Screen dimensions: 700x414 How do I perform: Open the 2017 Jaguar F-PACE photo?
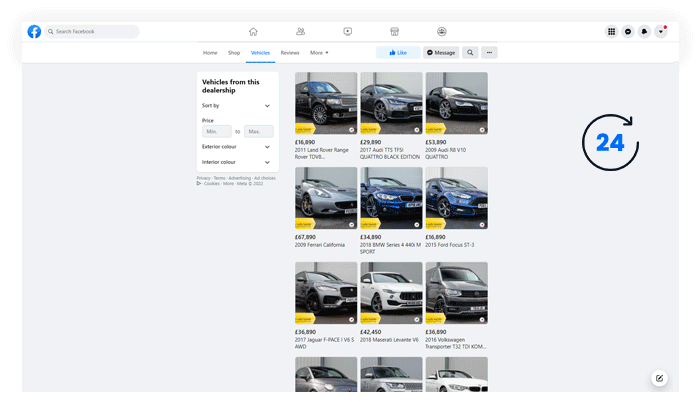(x=326, y=293)
